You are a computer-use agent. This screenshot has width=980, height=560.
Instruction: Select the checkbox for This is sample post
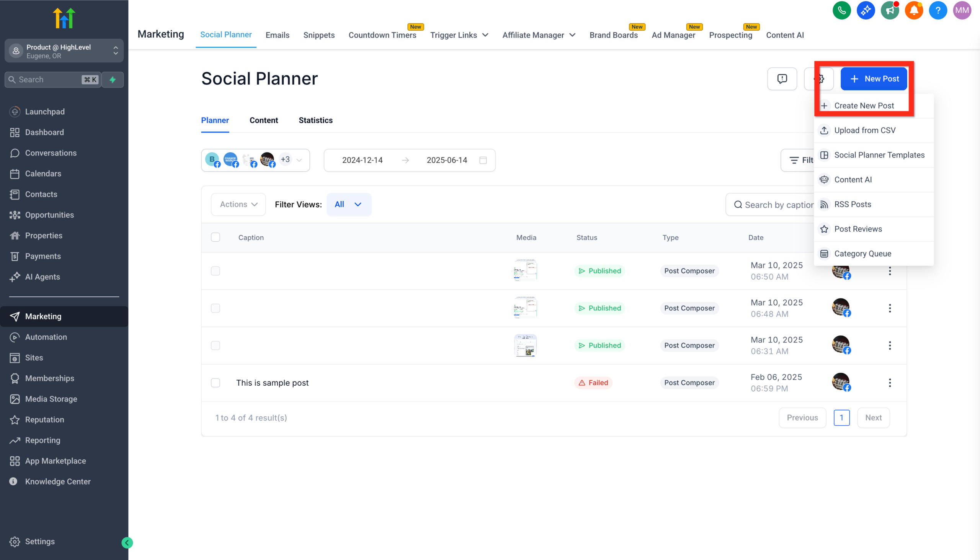tap(215, 382)
